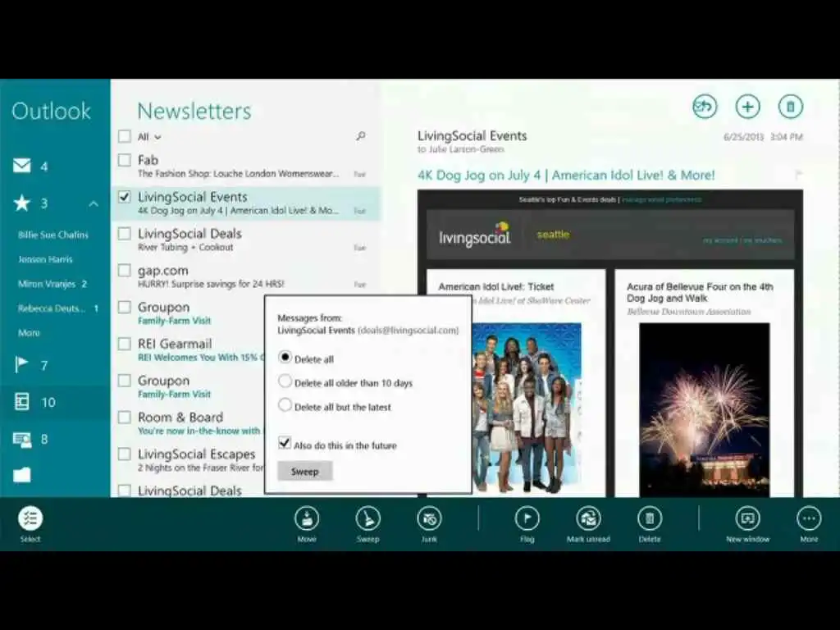The height and width of the screenshot is (630, 840).
Task: Open the Flagged messages category showing 7
Action: [x=21, y=365]
